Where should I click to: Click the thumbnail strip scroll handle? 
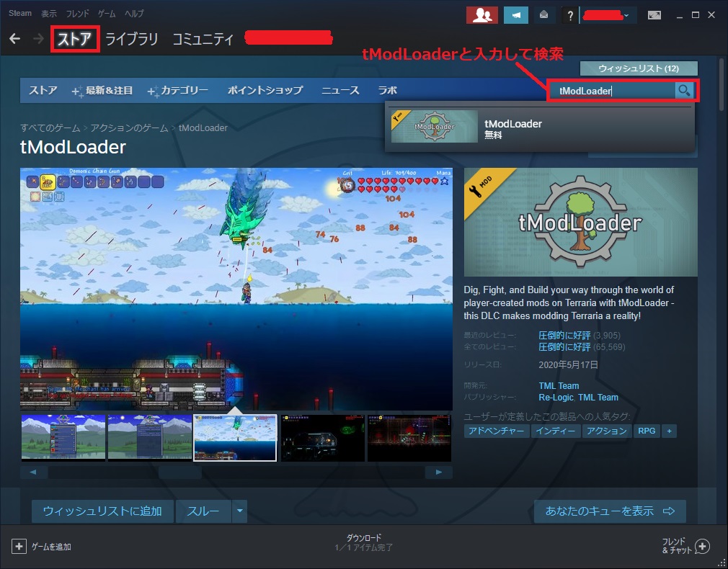(x=180, y=472)
